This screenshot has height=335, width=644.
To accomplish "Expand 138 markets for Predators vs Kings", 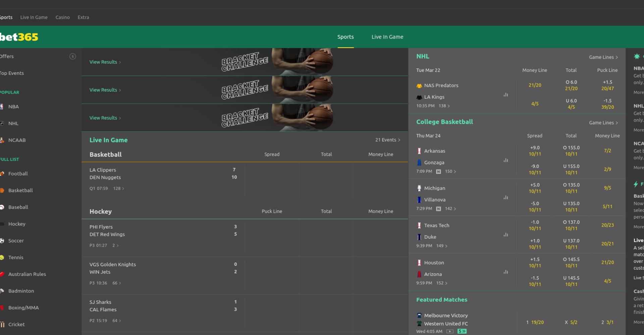I will [x=444, y=106].
